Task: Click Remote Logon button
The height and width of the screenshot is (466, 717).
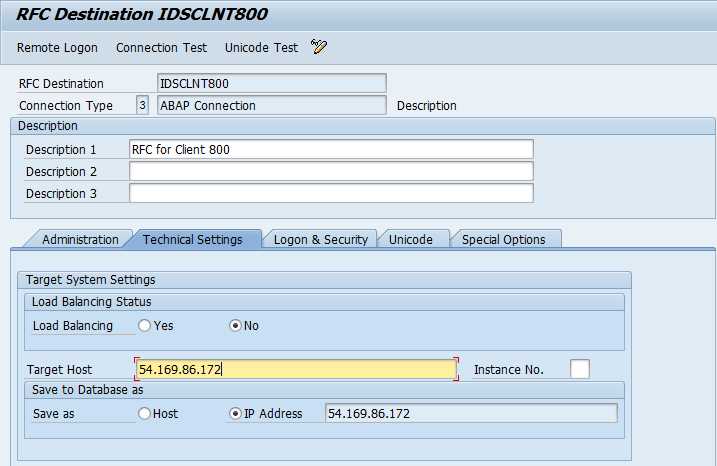Action: 57,48
